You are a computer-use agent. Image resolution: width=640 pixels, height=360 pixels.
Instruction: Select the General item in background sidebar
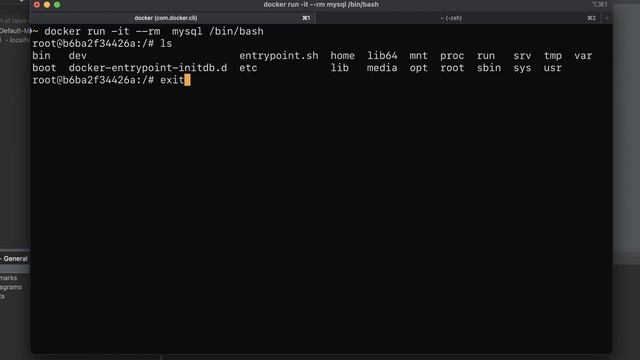[x=15, y=259]
